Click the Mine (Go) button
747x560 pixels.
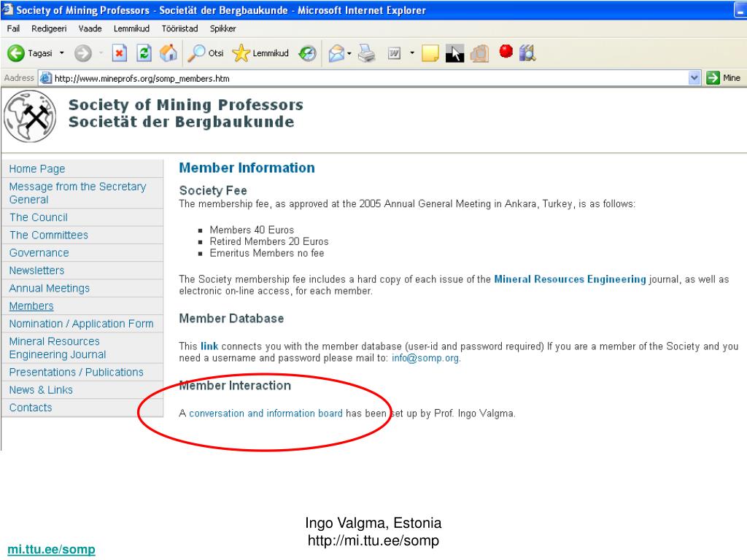click(724, 77)
